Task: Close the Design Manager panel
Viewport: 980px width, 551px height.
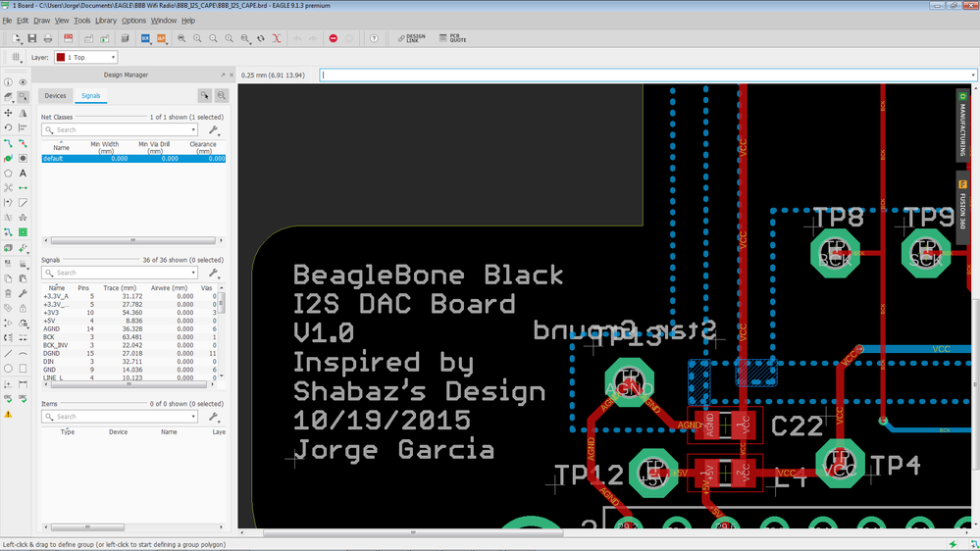Action: 232,75
